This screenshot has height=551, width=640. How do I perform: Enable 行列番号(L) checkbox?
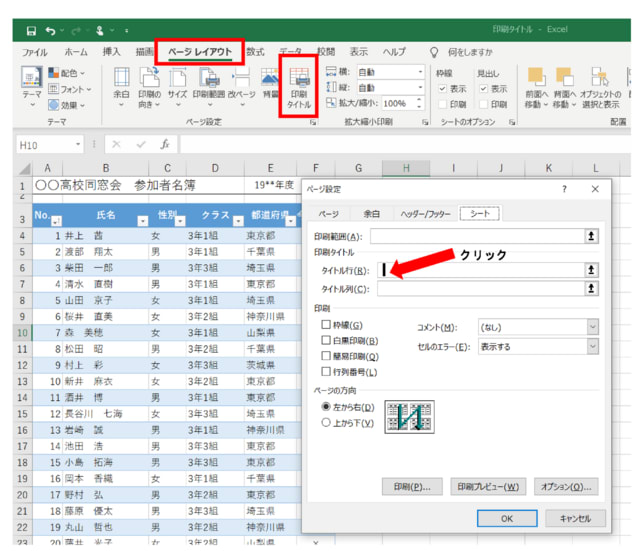pyautogui.click(x=326, y=371)
